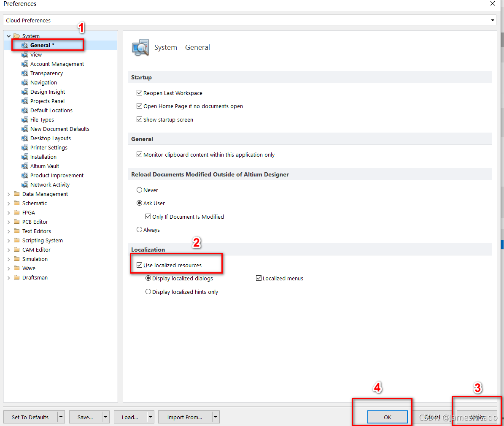
Task: Click the Schematic folder icon
Action: pyautogui.click(x=17, y=204)
